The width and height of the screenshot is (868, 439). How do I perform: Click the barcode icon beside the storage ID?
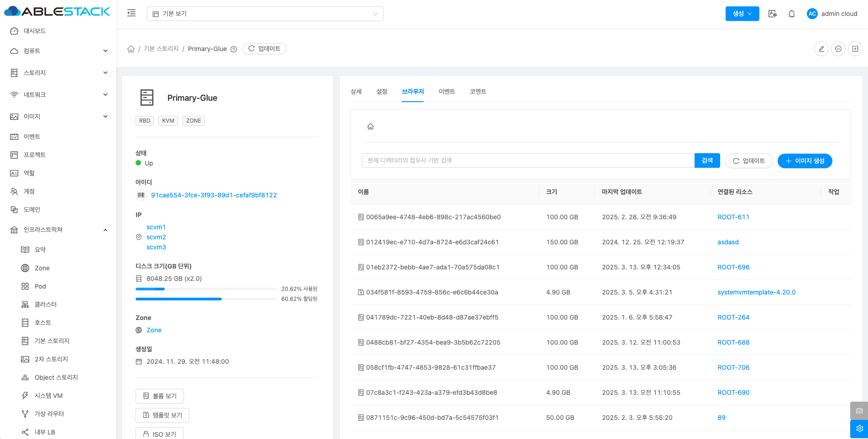tap(141, 195)
